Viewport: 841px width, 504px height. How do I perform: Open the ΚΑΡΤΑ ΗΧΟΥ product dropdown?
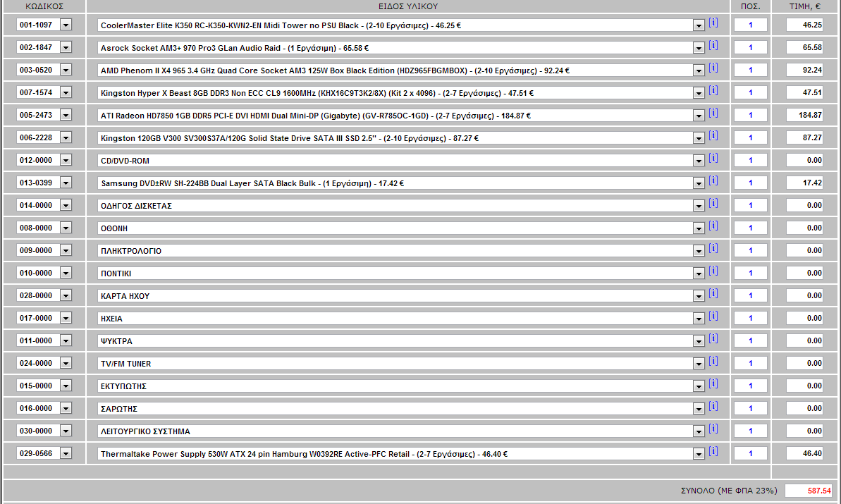tap(699, 296)
